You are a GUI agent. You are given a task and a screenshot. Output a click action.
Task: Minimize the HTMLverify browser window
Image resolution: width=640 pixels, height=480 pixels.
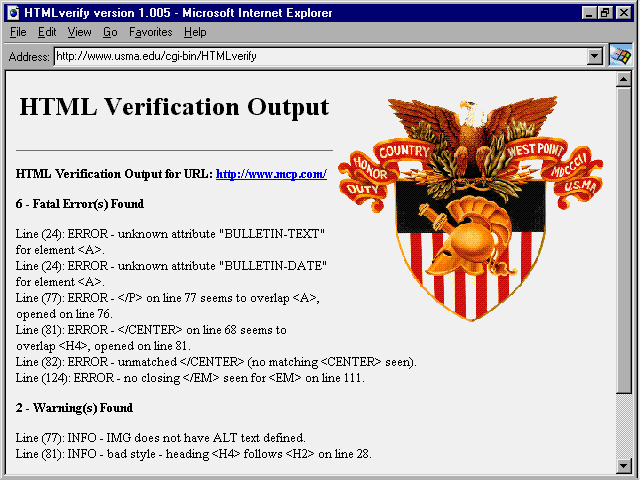(590, 12)
